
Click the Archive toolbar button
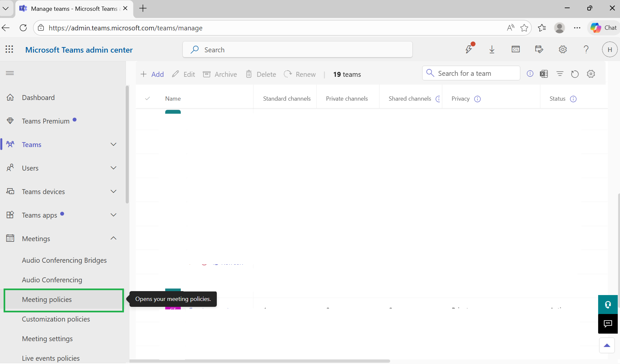point(220,74)
